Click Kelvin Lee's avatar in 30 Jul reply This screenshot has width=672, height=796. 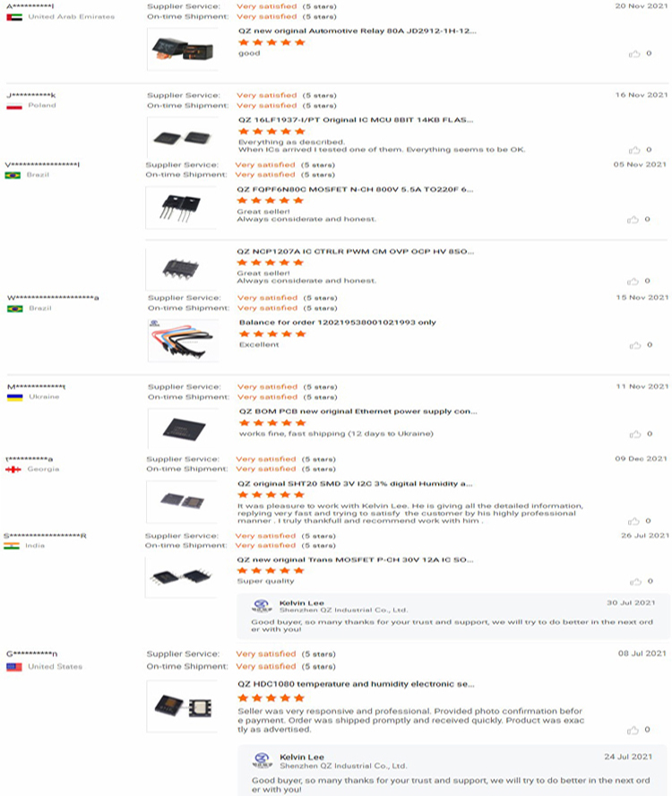(x=261, y=606)
